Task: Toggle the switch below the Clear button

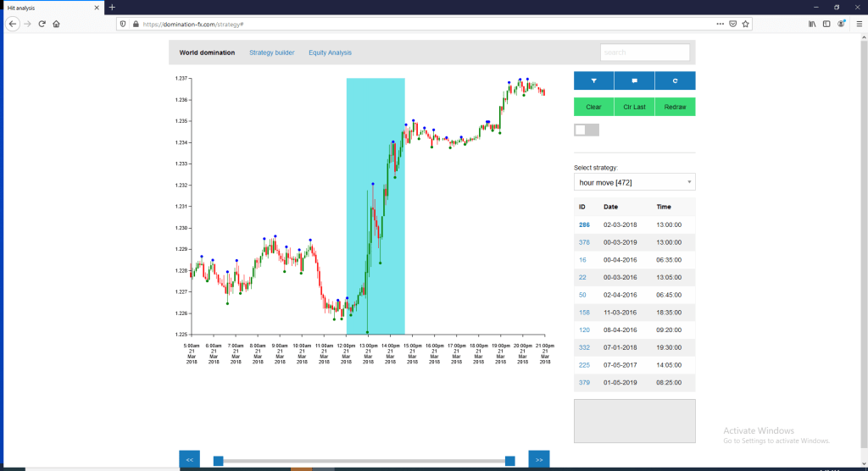Action: (x=586, y=130)
